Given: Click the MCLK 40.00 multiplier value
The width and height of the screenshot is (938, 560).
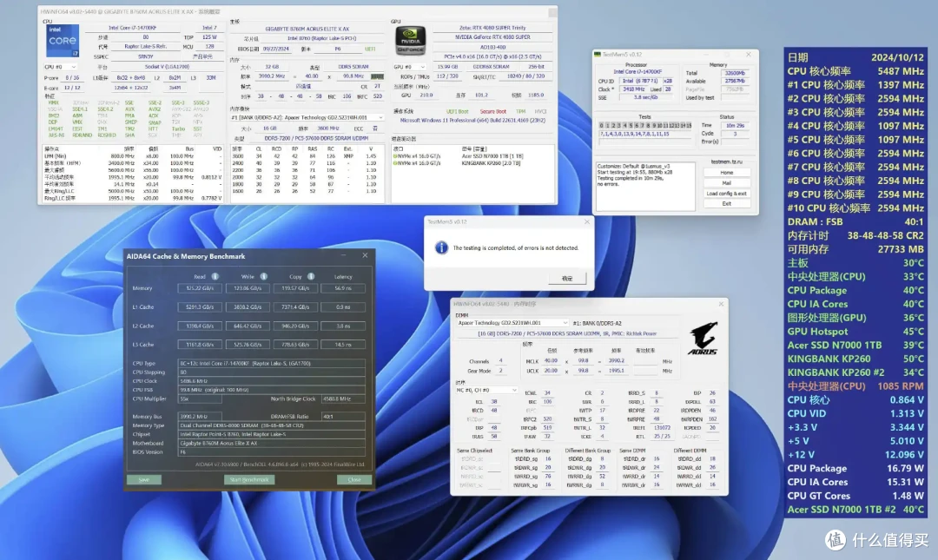Looking at the screenshot, I should point(551,361).
